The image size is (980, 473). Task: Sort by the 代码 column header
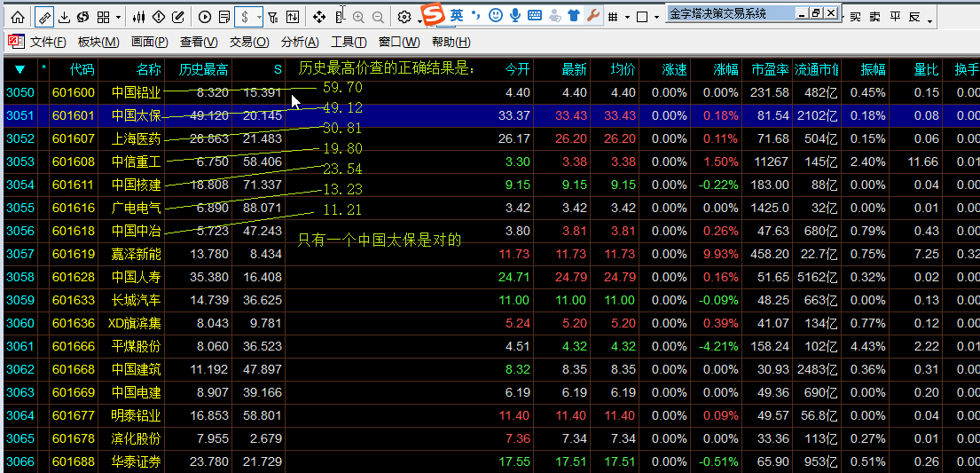point(82,69)
